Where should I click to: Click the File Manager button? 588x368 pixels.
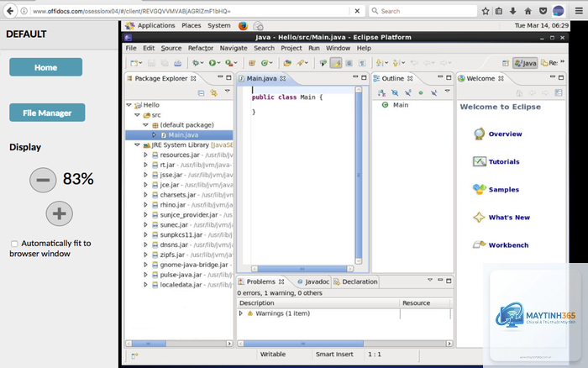[x=47, y=113]
